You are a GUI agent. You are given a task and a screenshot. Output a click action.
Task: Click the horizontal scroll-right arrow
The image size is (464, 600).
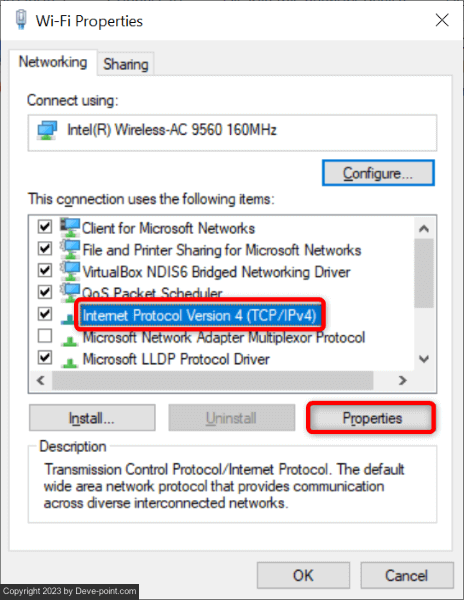402,380
